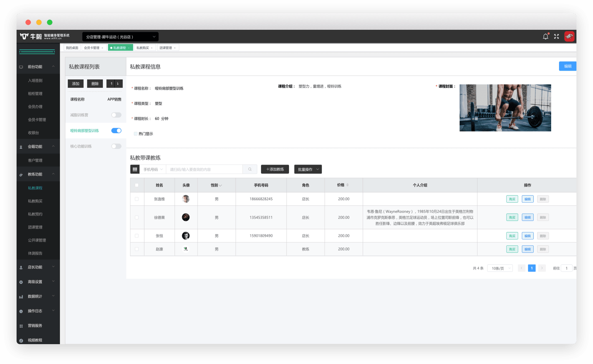Click the +添加教练 button

pyautogui.click(x=275, y=169)
